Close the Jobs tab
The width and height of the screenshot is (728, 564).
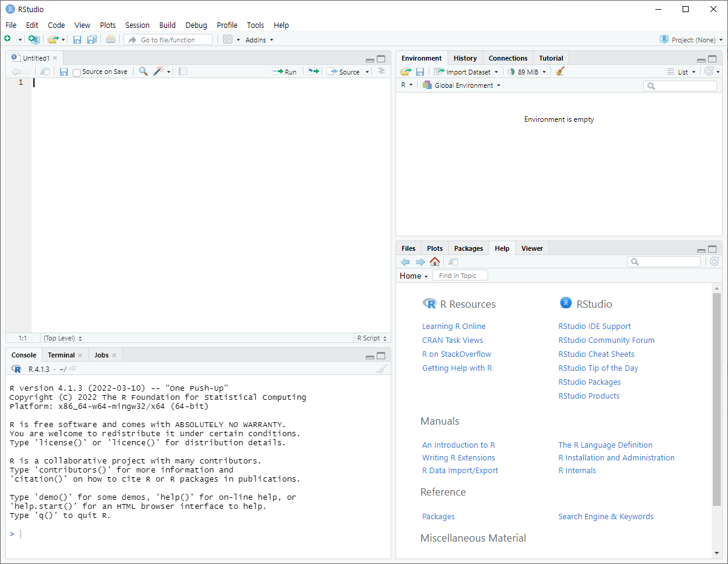pos(114,355)
